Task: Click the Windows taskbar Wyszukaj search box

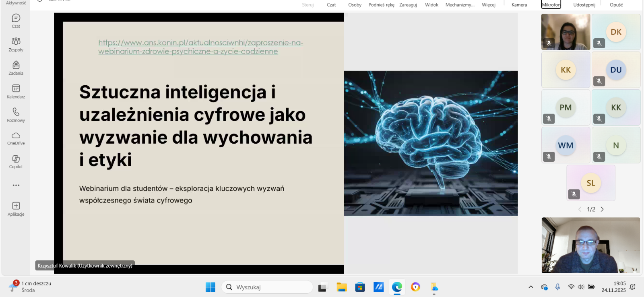Action: [x=267, y=287]
